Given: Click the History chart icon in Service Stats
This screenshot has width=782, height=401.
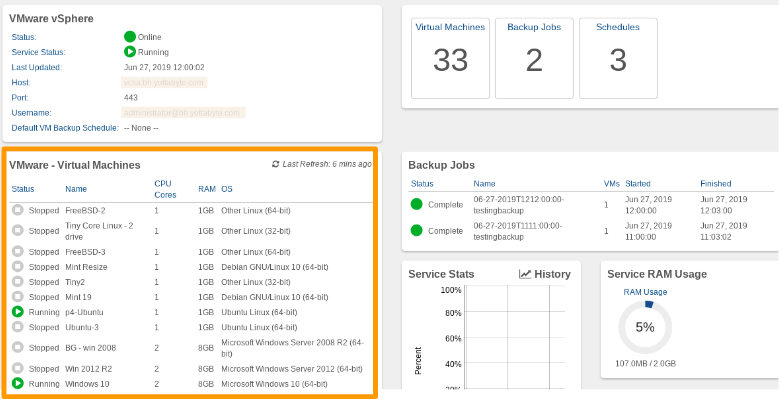Looking at the screenshot, I should tap(525, 274).
